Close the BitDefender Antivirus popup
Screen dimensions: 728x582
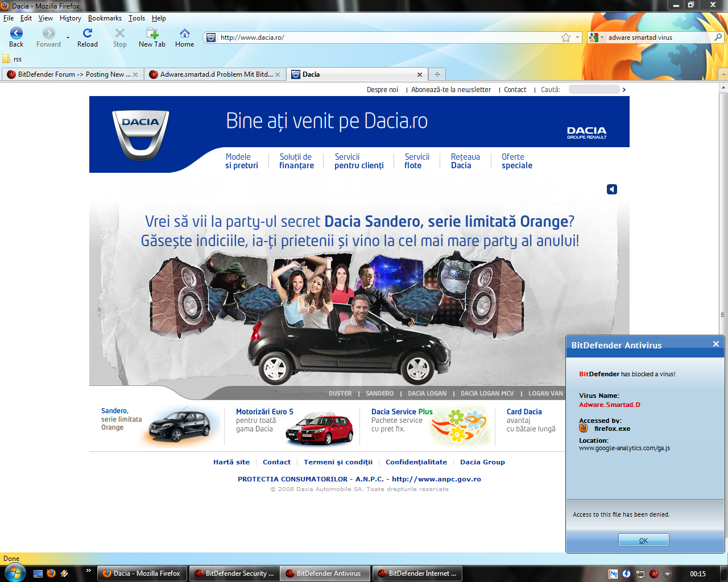(716, 344)
